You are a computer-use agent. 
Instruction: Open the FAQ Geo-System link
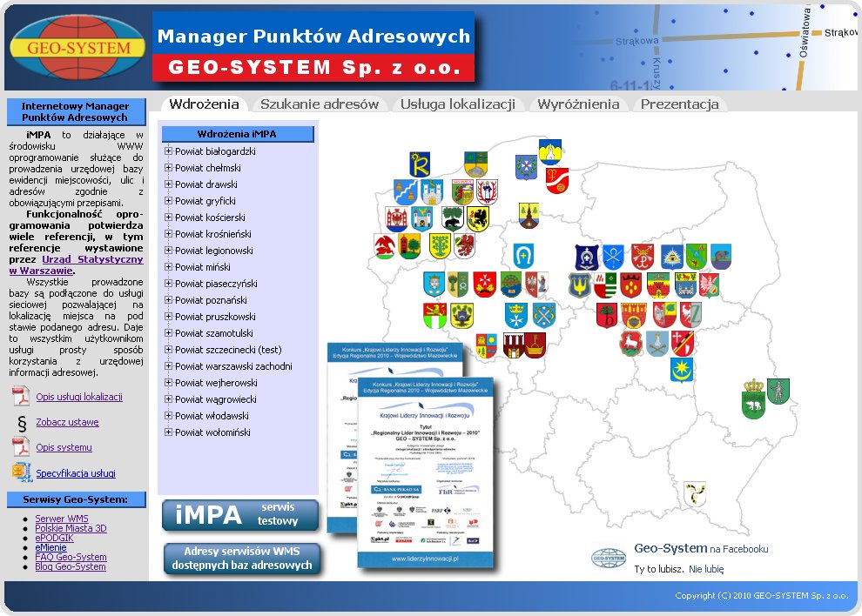(x=71, y=557)
